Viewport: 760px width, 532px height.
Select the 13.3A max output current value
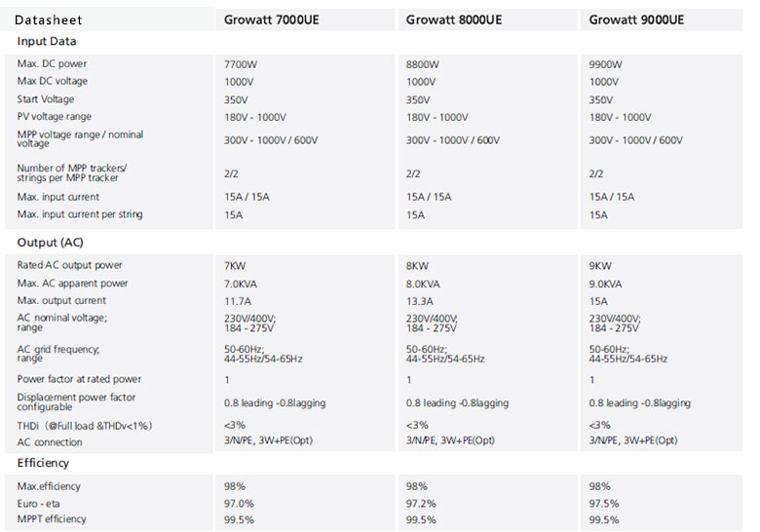tap(420, 301)
